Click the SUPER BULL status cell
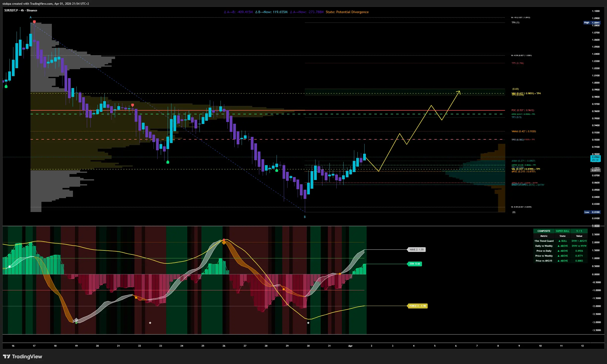 click(562, 231)
